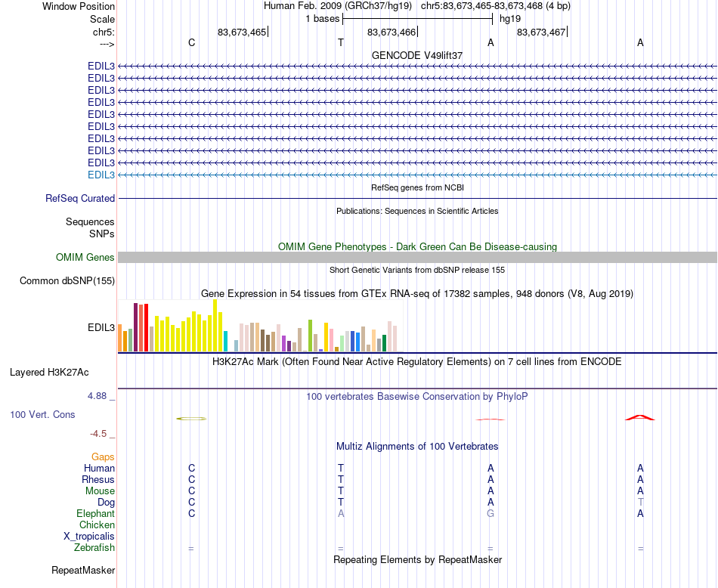
Task: Click base G in the Elephant row
Action: (491, 513)
